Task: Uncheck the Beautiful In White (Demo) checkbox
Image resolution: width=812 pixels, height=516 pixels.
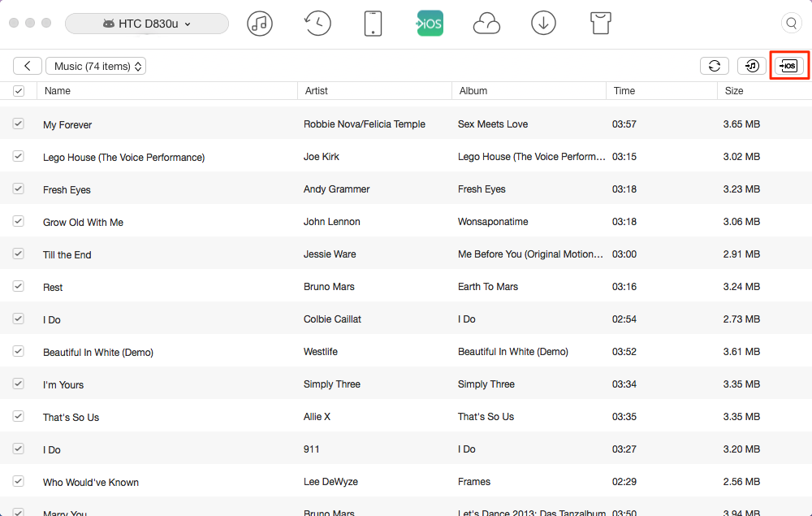Action: (18, 351)
